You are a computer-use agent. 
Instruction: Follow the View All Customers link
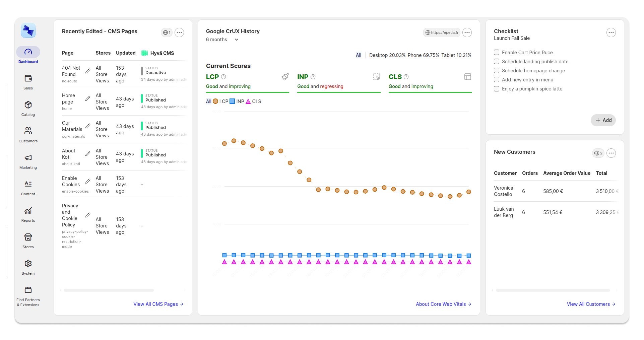click(591, 304)
